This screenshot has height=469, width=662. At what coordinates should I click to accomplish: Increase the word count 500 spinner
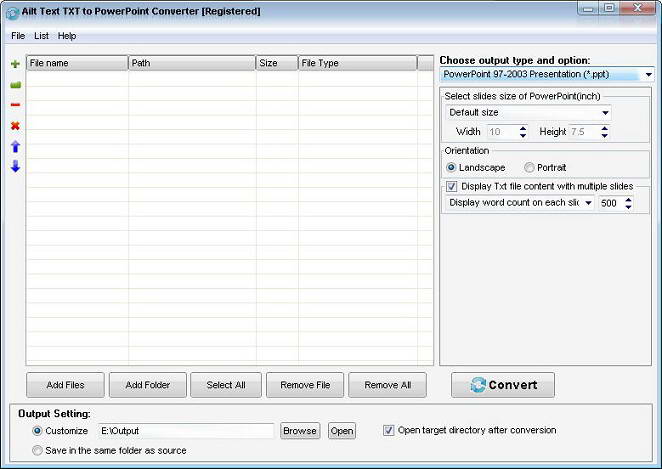click(628, 200)
